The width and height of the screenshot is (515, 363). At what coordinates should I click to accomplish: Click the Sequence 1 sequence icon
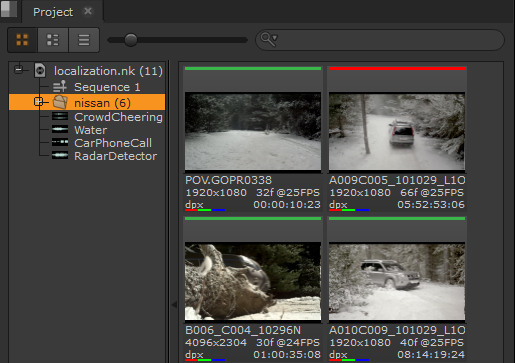coord(60,87)
